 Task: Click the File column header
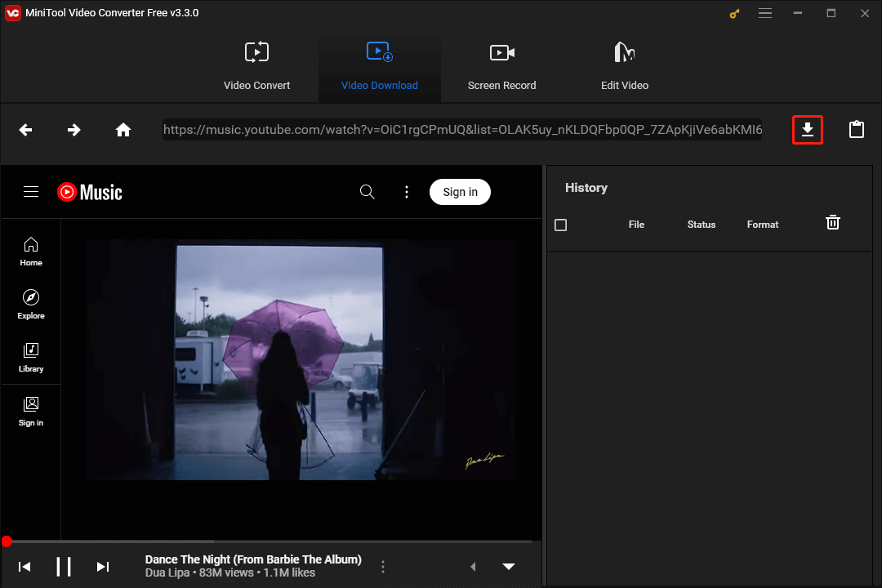pyautogui.click(x=636, y=225)
